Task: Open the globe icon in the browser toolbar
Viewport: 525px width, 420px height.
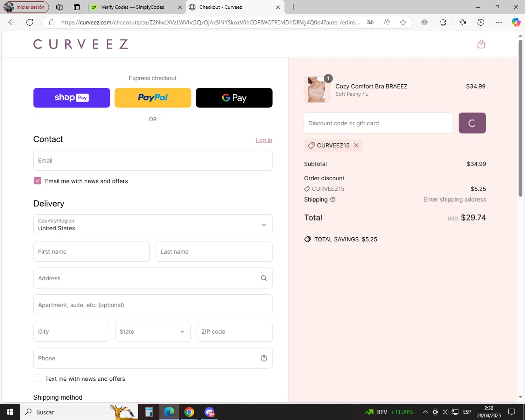Action: (x=425, y=22)
